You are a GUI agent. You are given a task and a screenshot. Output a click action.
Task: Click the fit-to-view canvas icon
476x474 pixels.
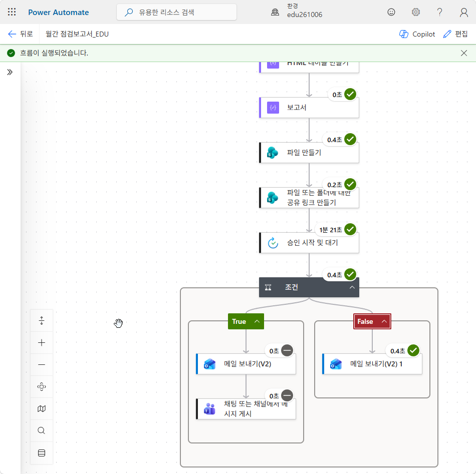42,387
